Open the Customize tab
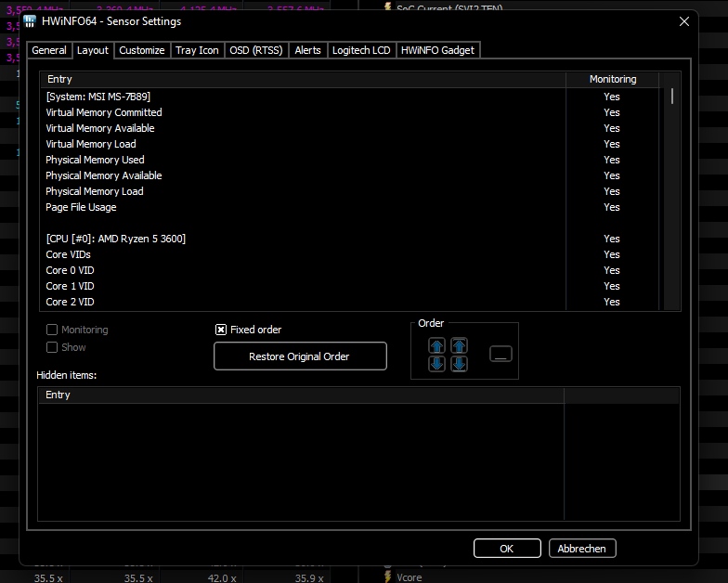This screenshot has width=728, height=583. pyautogui.click(x=141, y=50)
